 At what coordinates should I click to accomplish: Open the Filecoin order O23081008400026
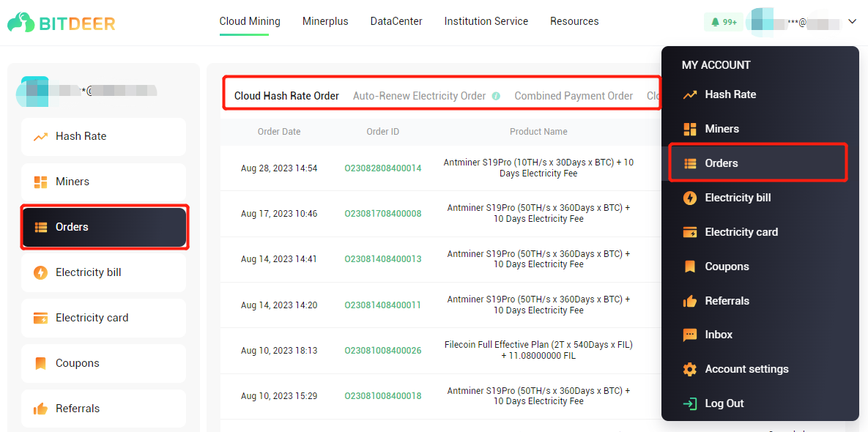382,351
